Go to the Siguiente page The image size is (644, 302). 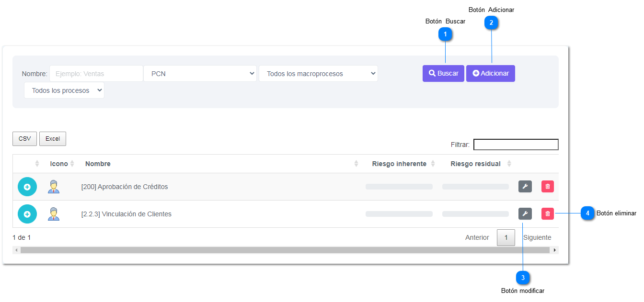[537, 237]
